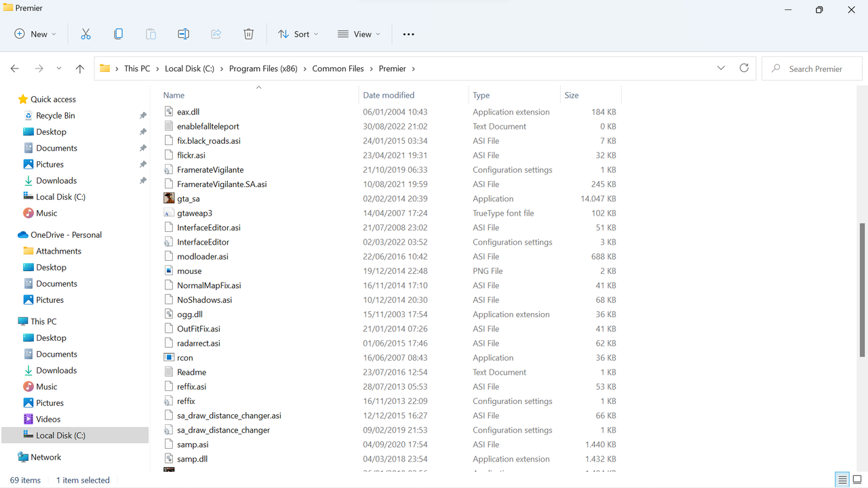
Task: Go forward with the right arrow
Action: 39,68
